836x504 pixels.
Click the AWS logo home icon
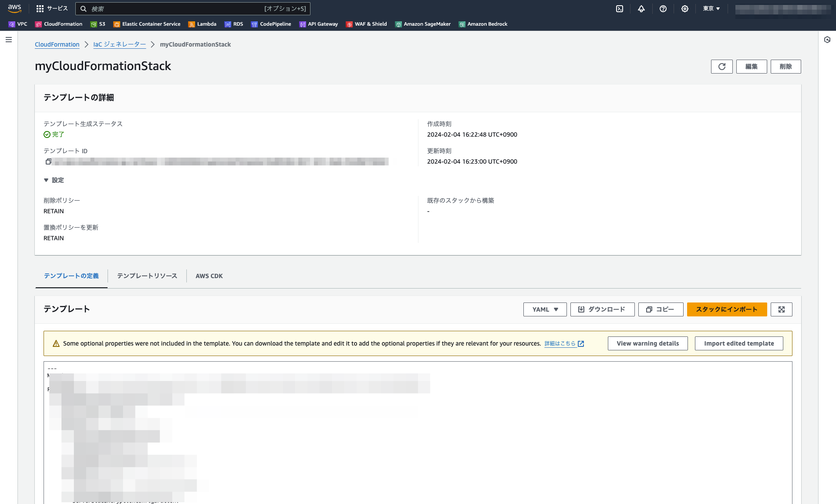pyautogui.click(x=14, y=8)
